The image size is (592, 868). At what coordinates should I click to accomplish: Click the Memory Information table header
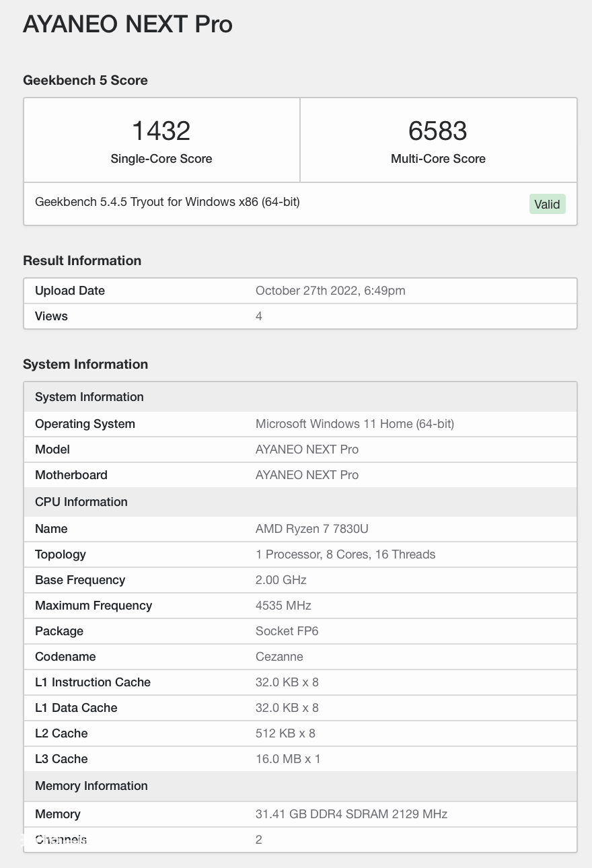pyautogui.click(x=300, y=786)
